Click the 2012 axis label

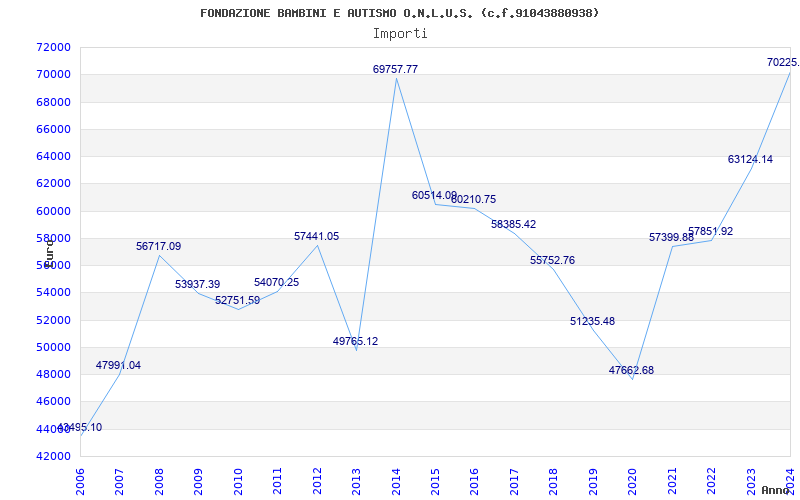317,481
